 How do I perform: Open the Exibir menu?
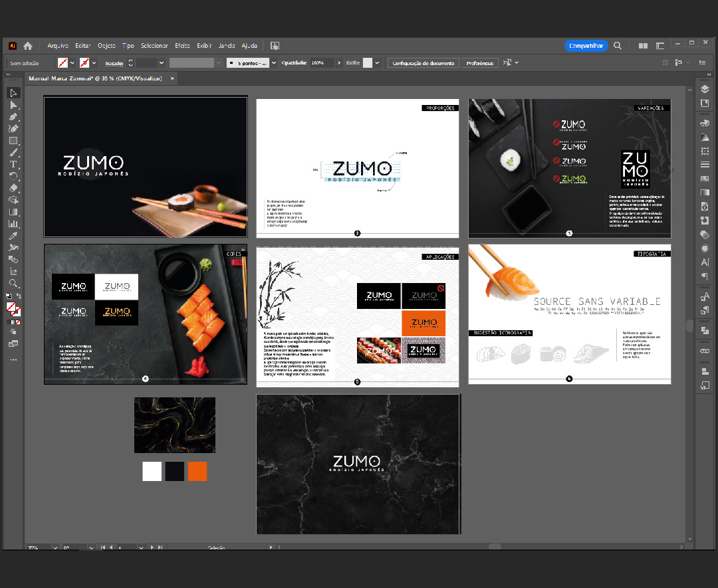(x=204, y=46)
